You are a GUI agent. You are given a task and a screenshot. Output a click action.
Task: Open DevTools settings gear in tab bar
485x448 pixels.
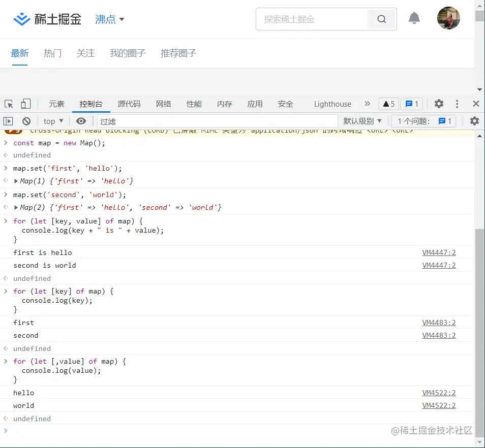(x=439, y=104)
